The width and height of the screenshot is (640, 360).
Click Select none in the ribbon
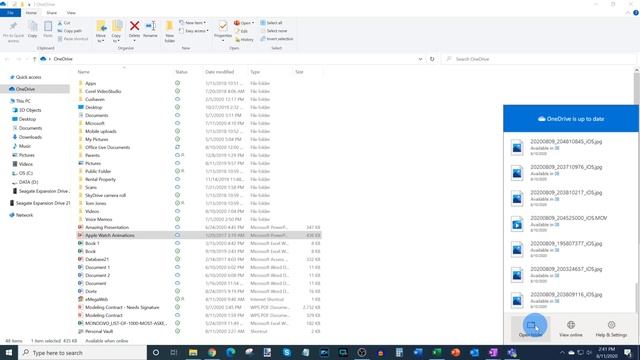click(274, 31)
